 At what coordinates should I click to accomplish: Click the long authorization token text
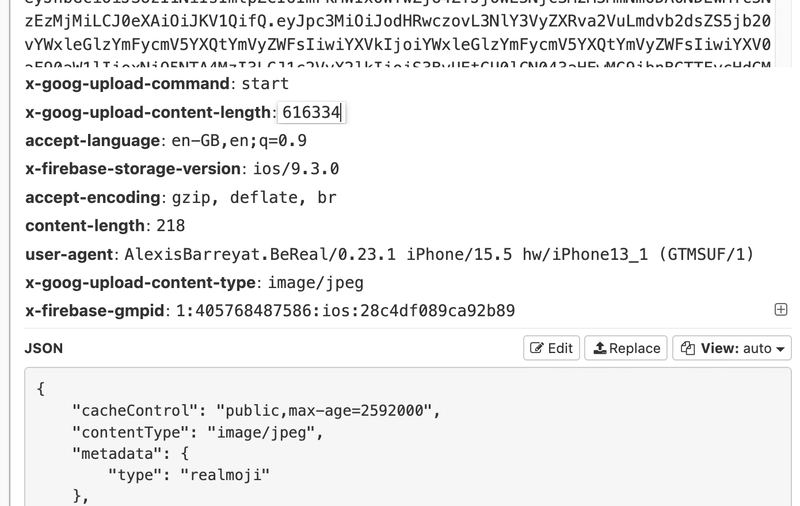[x=397, y=33]
